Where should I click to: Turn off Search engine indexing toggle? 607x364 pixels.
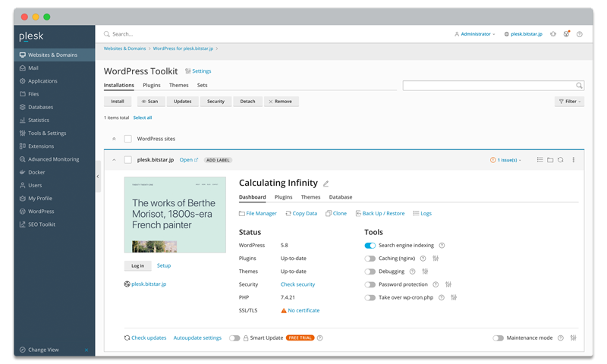click(370, 246)
